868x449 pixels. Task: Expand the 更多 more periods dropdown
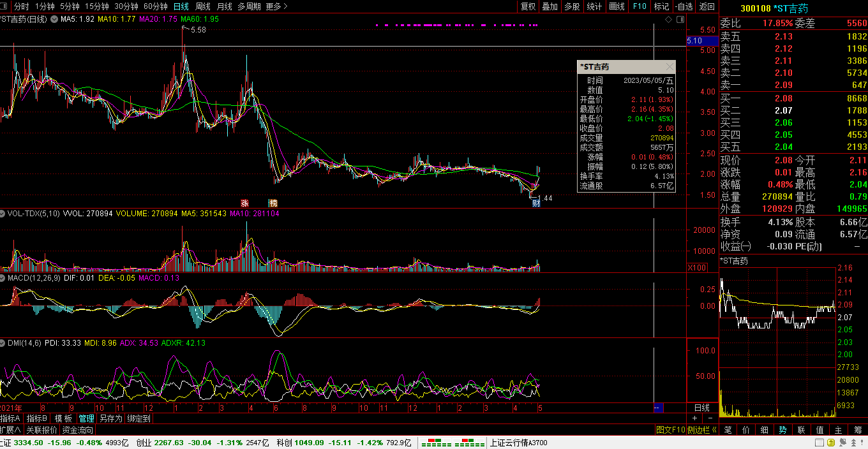coord(276,6)
